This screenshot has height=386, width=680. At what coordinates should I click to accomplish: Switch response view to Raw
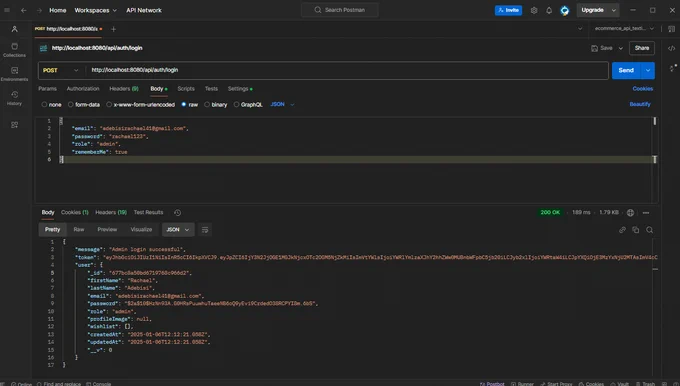pyautogui.click(x=78, y=229)
